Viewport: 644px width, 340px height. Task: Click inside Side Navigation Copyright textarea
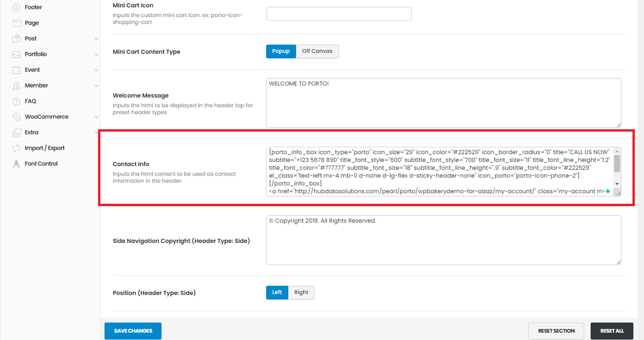click(x=443, y=240)
